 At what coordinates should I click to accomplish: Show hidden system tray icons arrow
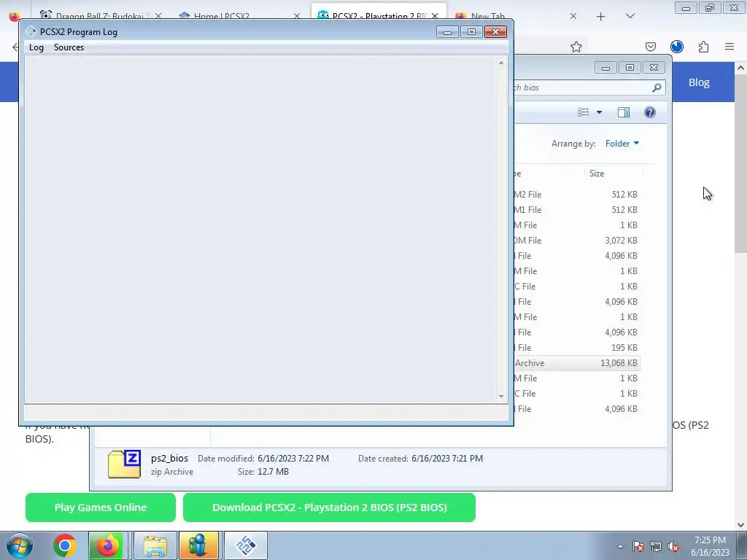point(620,546)
